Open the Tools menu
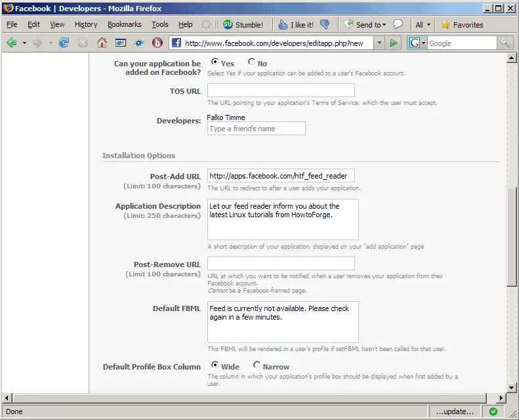This screenshot has width=519, height=420. (160, 24)
